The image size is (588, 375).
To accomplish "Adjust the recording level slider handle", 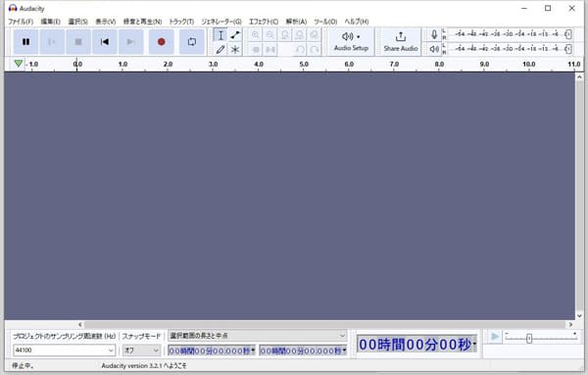I will click(568, 34).
